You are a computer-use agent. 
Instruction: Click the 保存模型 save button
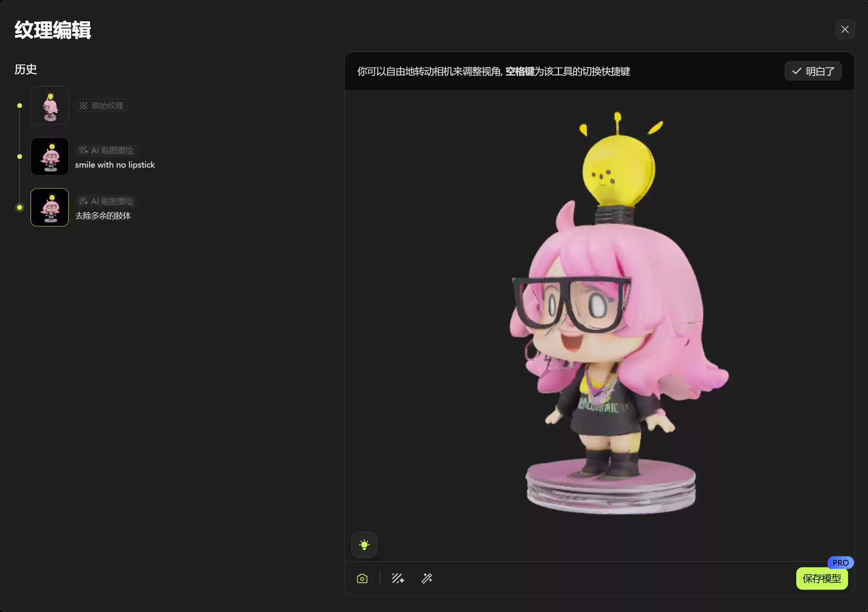click(x=821, y=578)
